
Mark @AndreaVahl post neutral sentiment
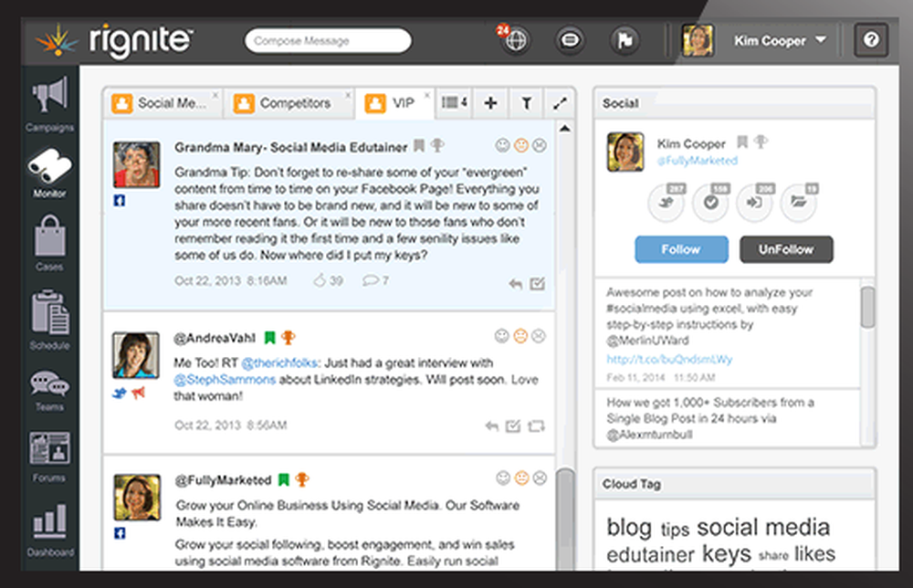520,336
